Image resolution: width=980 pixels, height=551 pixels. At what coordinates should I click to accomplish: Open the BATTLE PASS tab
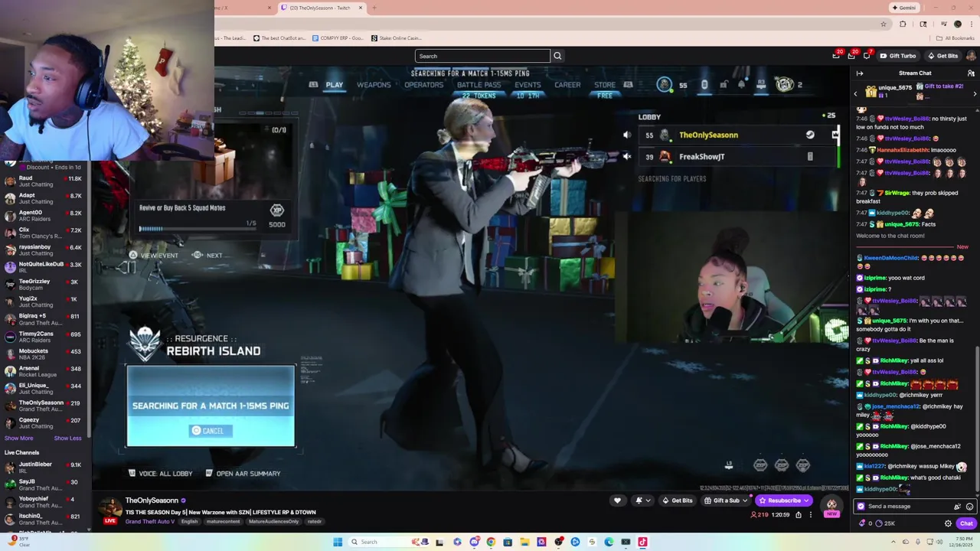[479, 85]
